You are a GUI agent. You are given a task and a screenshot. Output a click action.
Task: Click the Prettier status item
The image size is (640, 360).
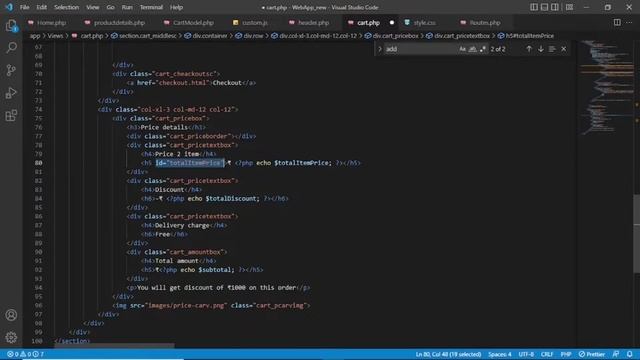[x=592, y=354]
